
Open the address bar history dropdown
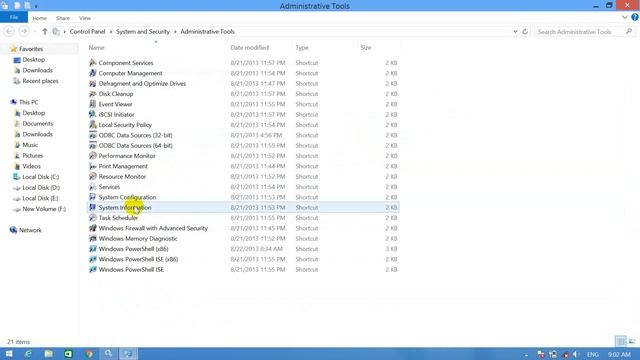click(515, 31)
